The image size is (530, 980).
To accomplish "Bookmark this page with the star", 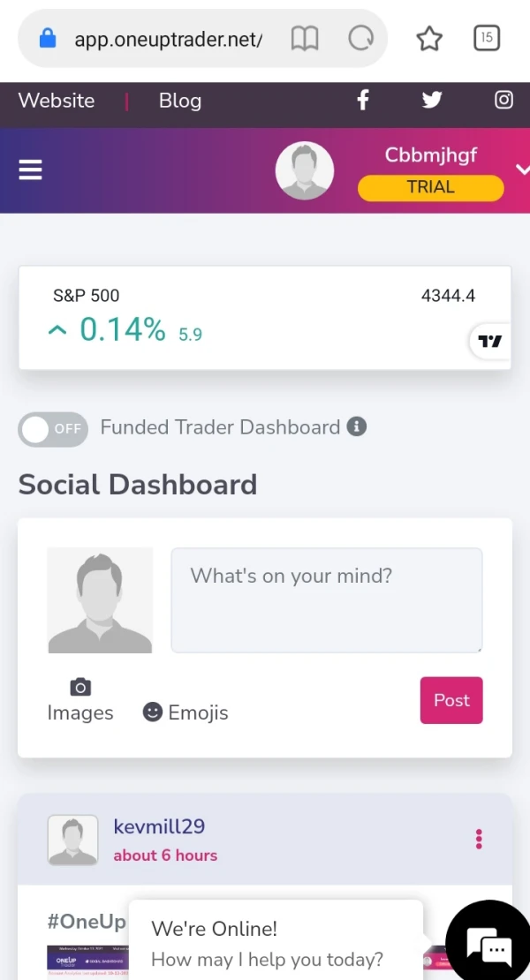I will 429,39.
